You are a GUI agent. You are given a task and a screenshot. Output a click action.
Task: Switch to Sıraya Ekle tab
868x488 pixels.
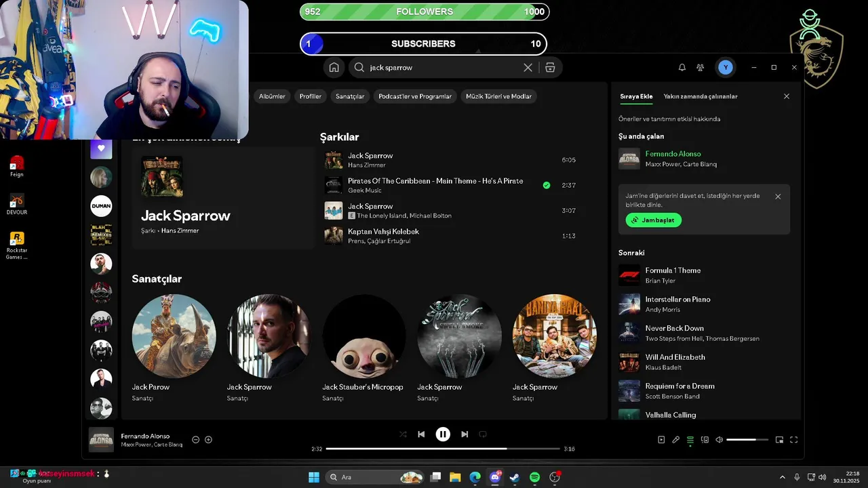pos(636,96)
